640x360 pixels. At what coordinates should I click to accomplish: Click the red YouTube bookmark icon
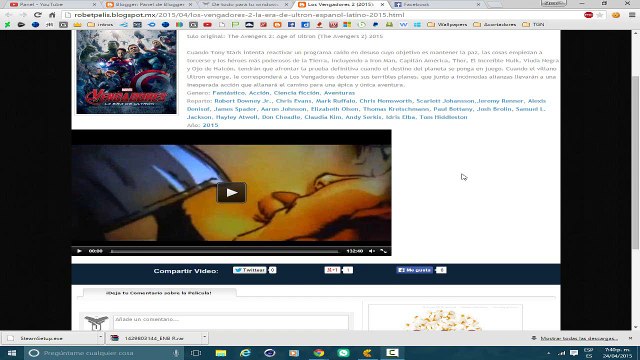207,24
